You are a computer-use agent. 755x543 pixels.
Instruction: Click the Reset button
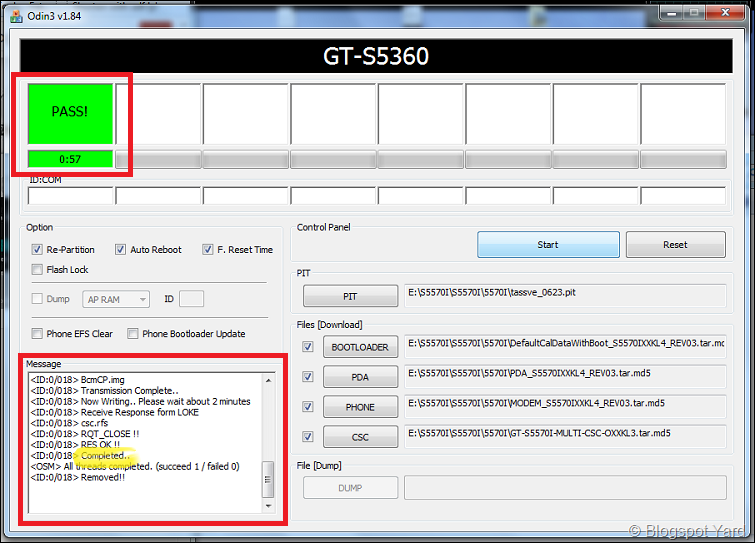click(x=676, y=245)
